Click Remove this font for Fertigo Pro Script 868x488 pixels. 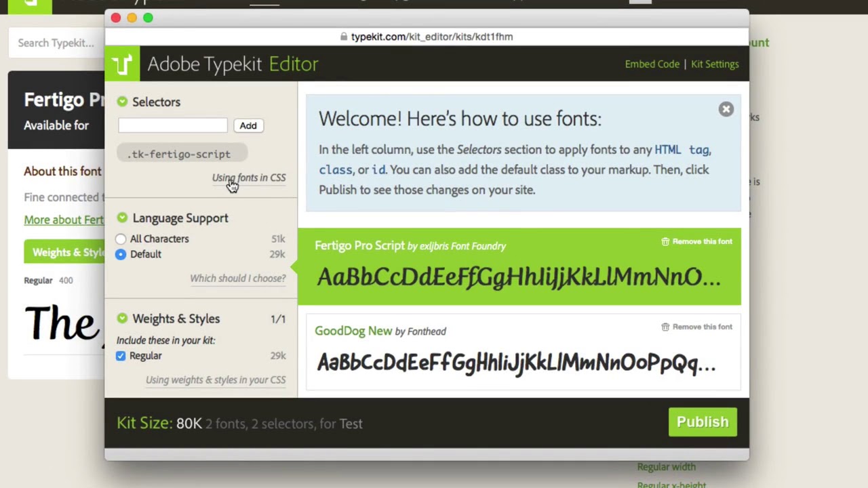pos(702,241)
